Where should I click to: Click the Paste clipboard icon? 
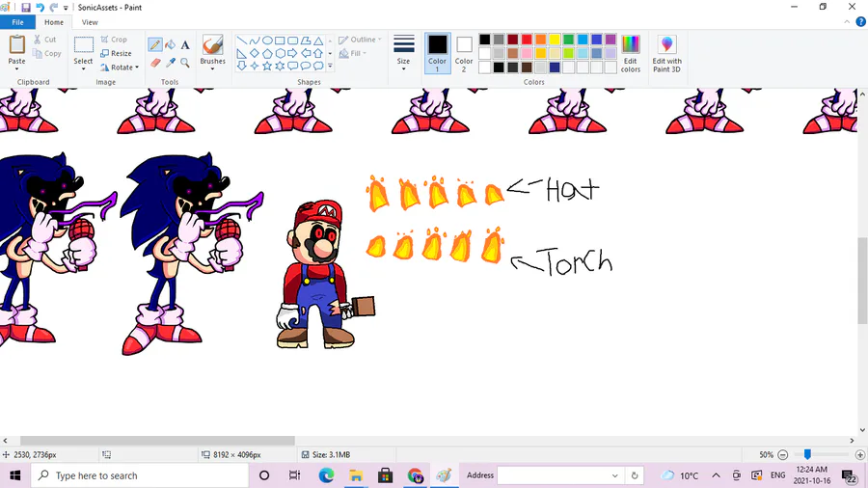coord(16,44)
